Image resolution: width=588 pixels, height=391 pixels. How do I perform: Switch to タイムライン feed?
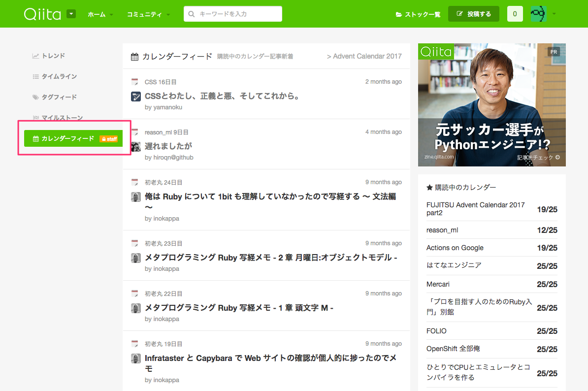click(59, 76)
